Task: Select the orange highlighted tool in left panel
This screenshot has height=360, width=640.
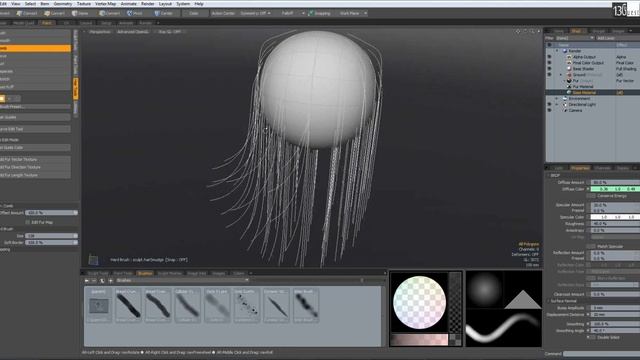Action: tap(35, 48)
